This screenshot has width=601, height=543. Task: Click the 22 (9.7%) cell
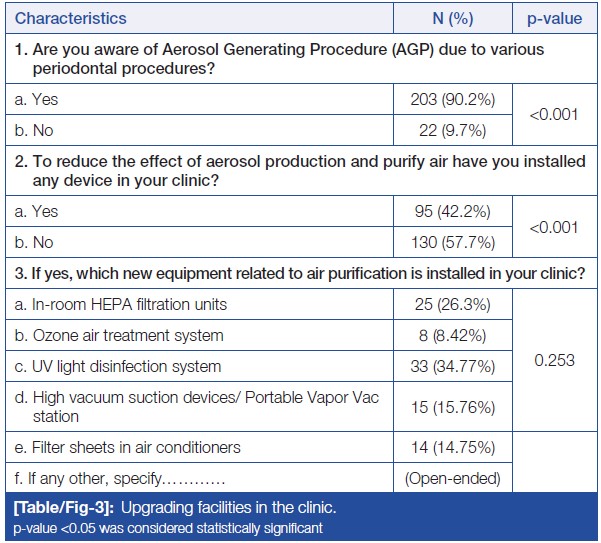[452, 129]
